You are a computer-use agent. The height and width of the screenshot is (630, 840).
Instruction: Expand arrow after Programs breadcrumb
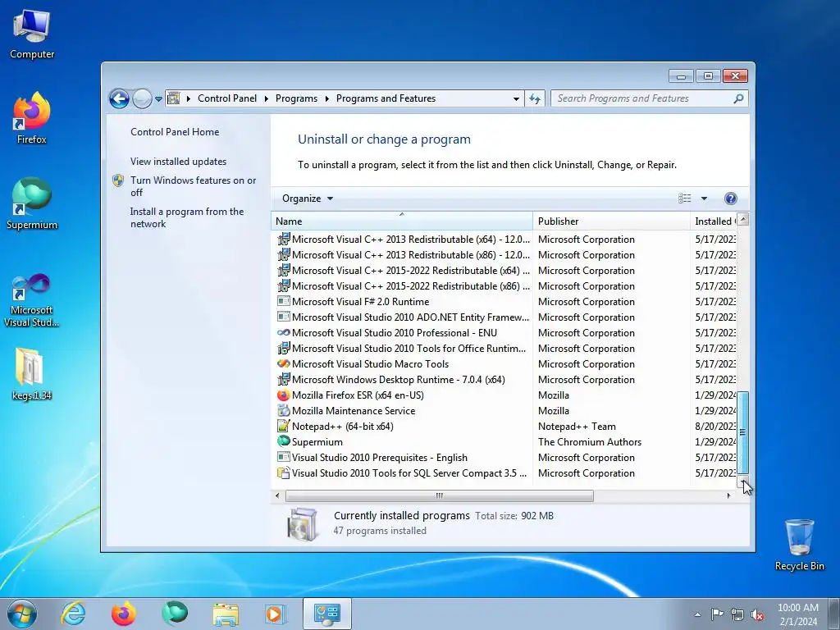[326, 98]
